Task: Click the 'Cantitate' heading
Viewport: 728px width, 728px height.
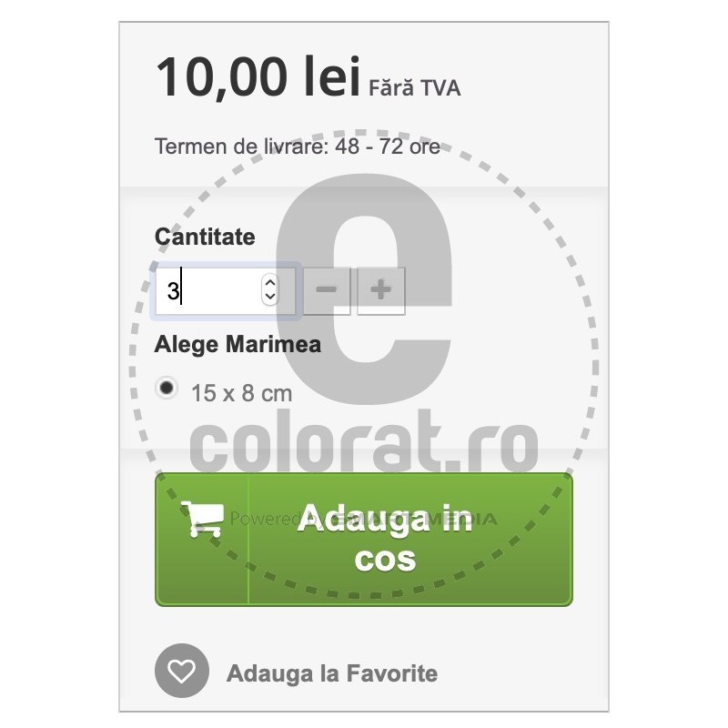Action: (205, 237)
